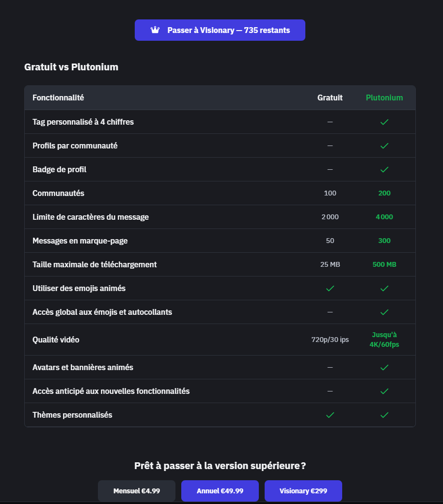Click the Jusqu'à 4K/60fps video quality value
Screen dimensions: 443x504
click(384, 340)
